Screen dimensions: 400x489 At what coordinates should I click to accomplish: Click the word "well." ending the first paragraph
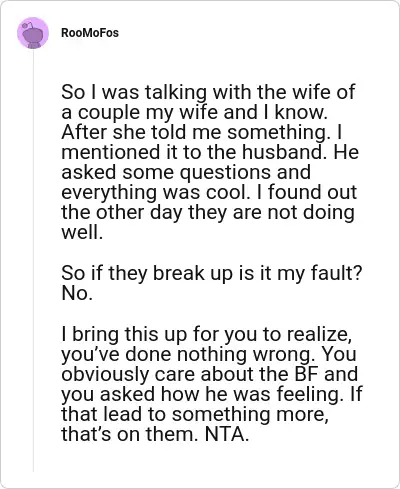pyautogui.click(x=82, y=232)
